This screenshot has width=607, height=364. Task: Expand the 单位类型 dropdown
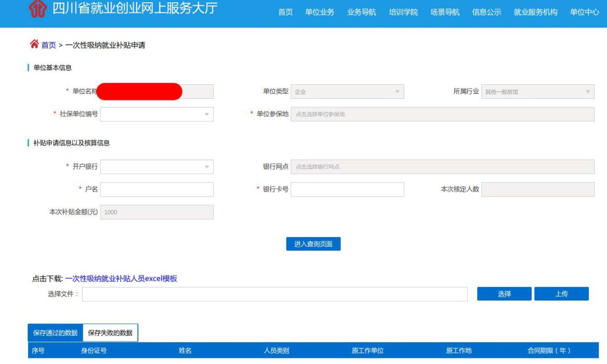(398, 91)
